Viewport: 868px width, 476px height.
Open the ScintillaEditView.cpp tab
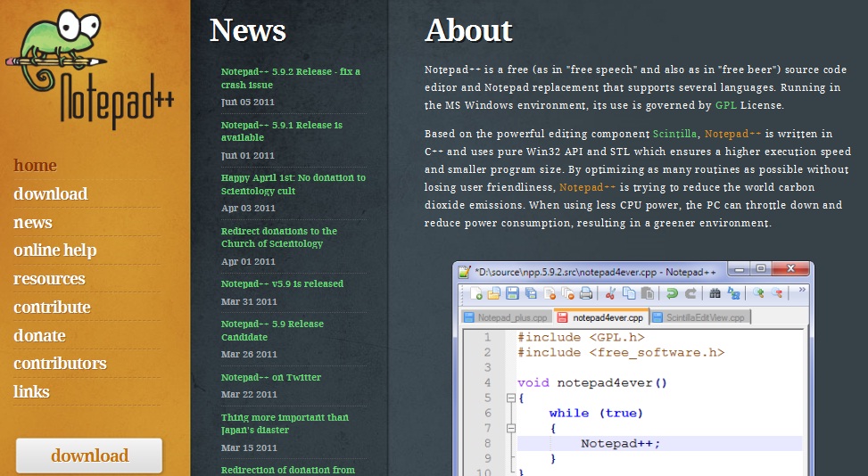[x=699, y=317]
